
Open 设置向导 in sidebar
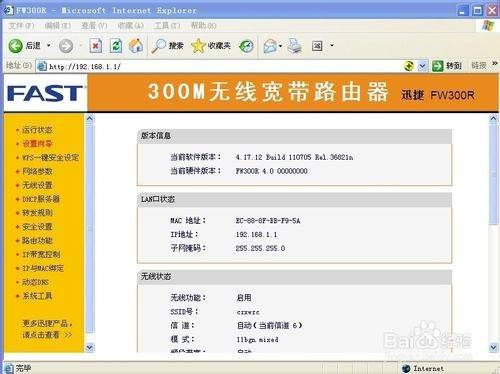(37, 144)
